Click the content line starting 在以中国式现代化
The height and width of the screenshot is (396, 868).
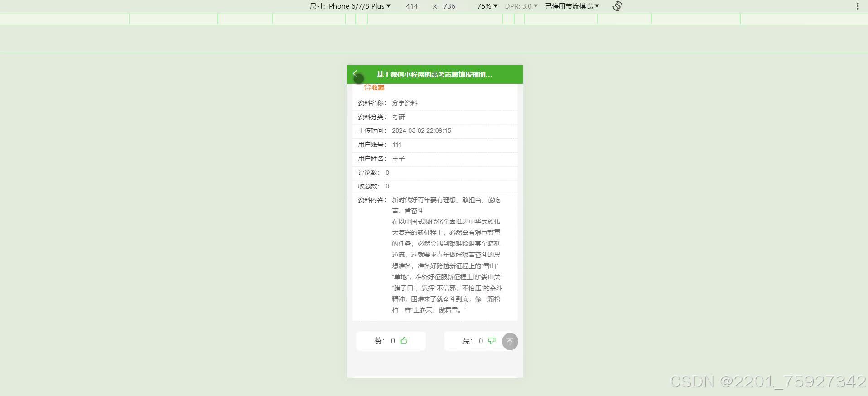coord(446,222)
